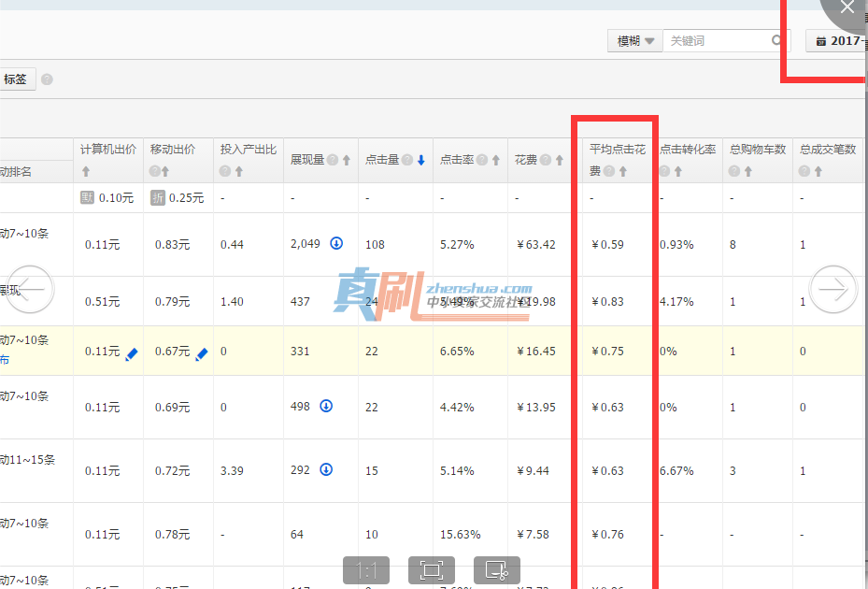This screenshot has height=589, width=868.
Task: Open help icon under 总成交笔数
Action: (x=804, y=172)
